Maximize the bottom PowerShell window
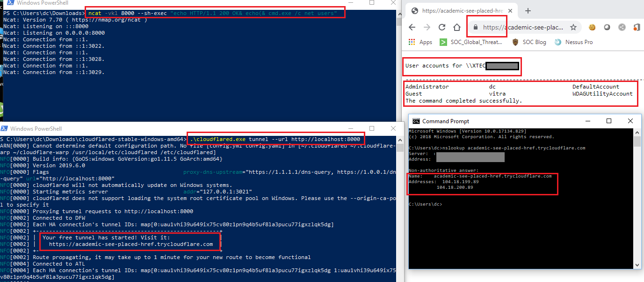The width and height of the screenshot is (644, 282). 372,128
